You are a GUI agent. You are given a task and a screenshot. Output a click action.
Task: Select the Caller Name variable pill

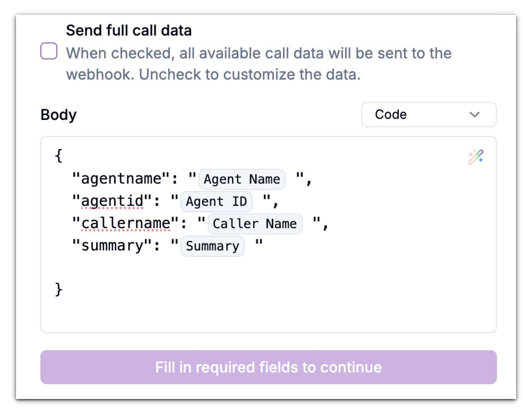click(254, 223)
